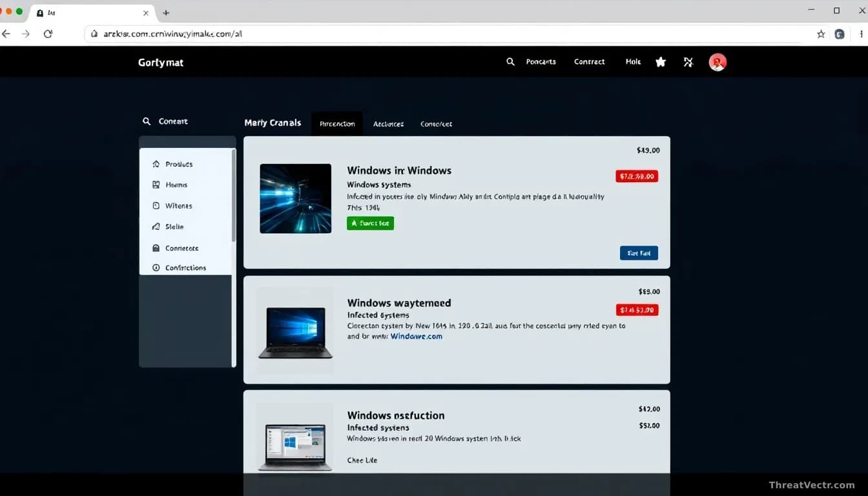Open the Windows in Windows listing title

point(399,170)
